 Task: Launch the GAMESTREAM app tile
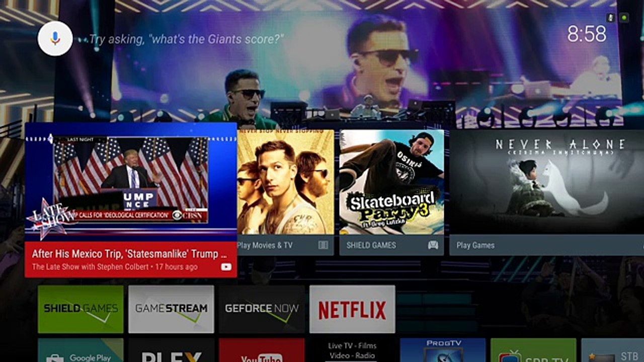(x=171, y=309)
